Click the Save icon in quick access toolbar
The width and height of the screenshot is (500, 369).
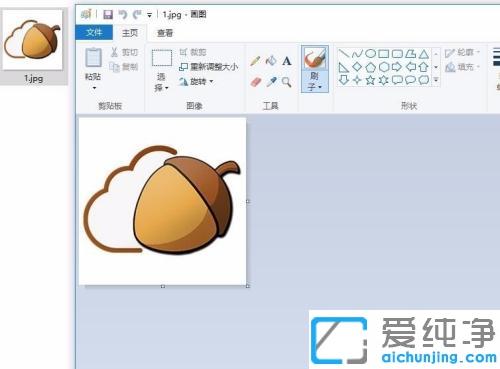[x=108, y=14]
